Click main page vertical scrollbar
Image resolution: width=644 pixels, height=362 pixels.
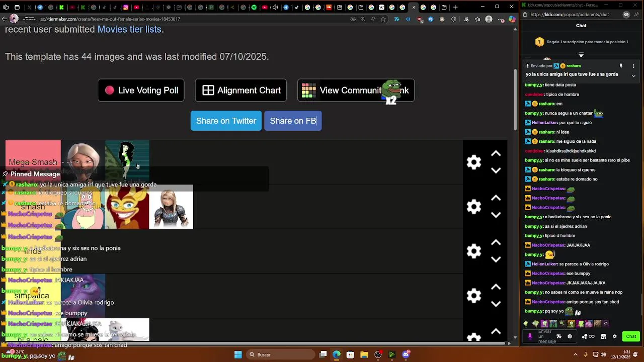[515, 101]
